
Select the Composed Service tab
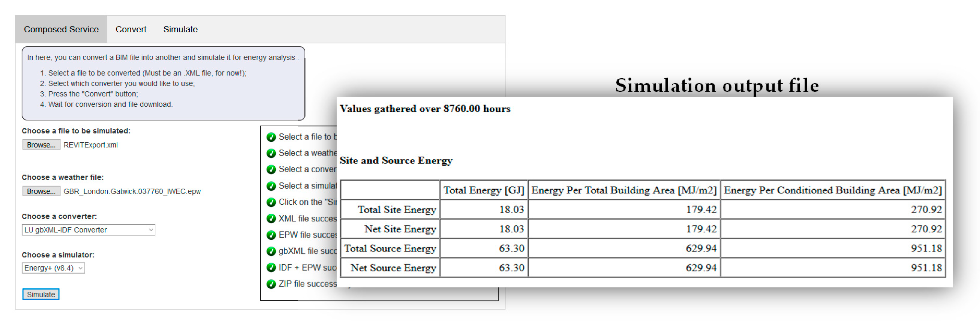tap(61, 29)
